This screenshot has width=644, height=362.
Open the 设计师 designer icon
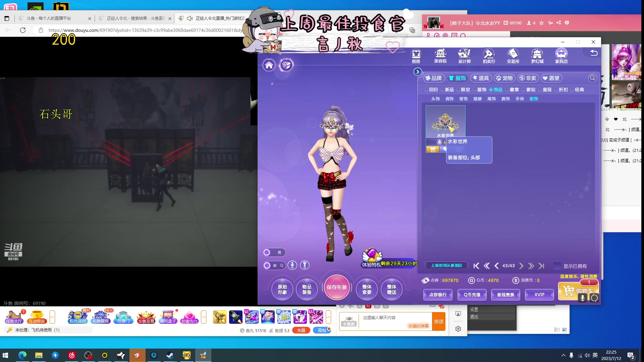pyautogui.click(x=465, y=56)
